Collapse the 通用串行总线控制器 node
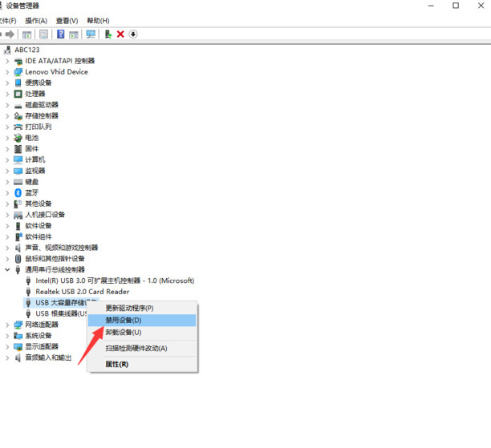The width and height of the screenshot is (491, 448). tap(8, 270)
